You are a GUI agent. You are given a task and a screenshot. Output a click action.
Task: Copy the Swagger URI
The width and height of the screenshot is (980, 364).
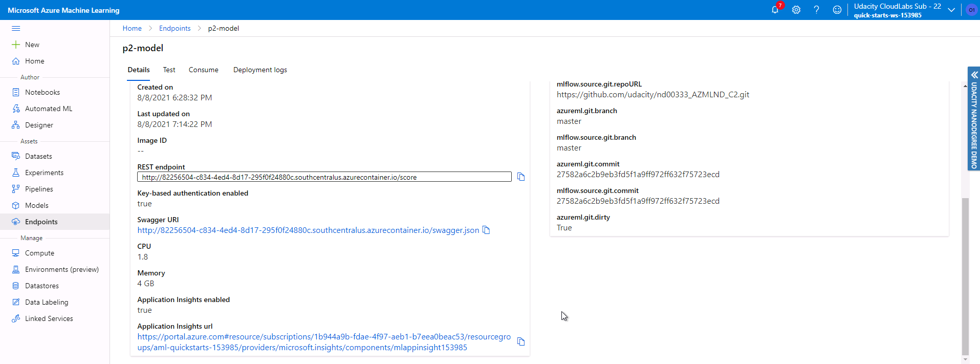pyautogui.click(x=486, y=230)
